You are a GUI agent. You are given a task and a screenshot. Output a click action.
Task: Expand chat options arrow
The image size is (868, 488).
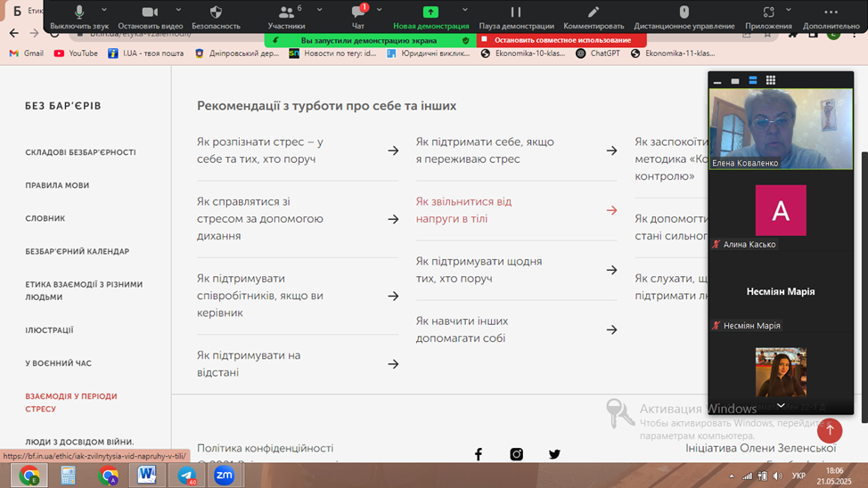point(380,10)
